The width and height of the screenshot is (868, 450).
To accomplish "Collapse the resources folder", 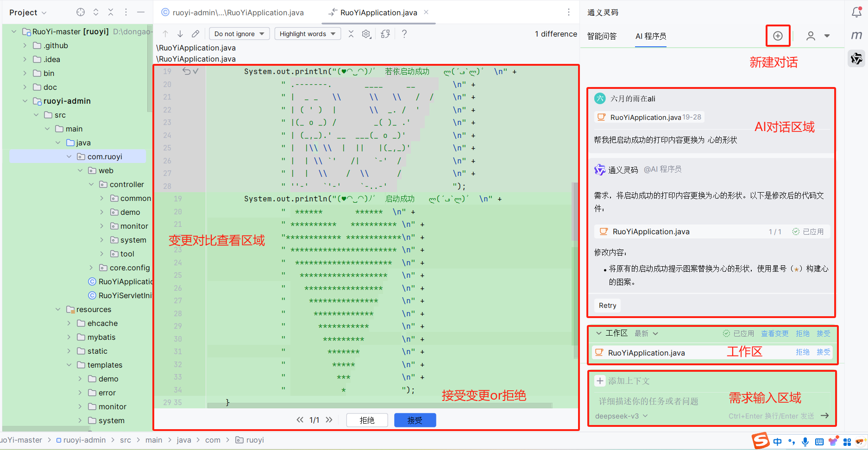I will (x=58, y=309).
